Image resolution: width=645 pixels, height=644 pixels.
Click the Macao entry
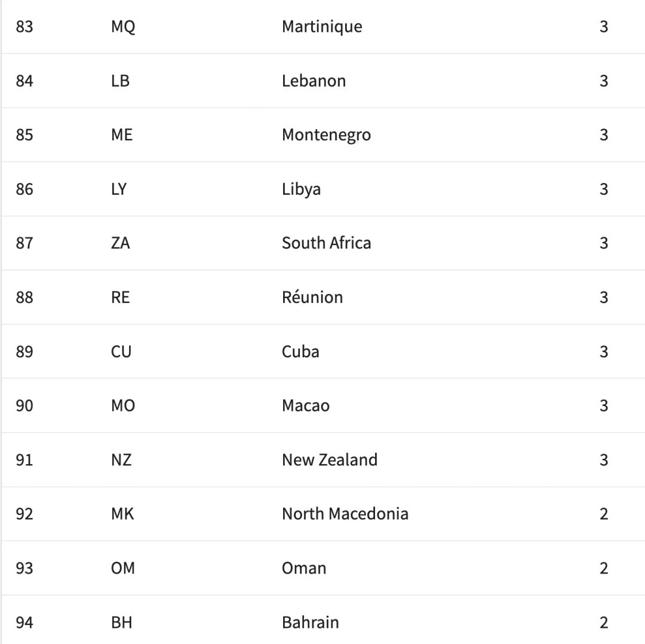click(x=306, y=406)
